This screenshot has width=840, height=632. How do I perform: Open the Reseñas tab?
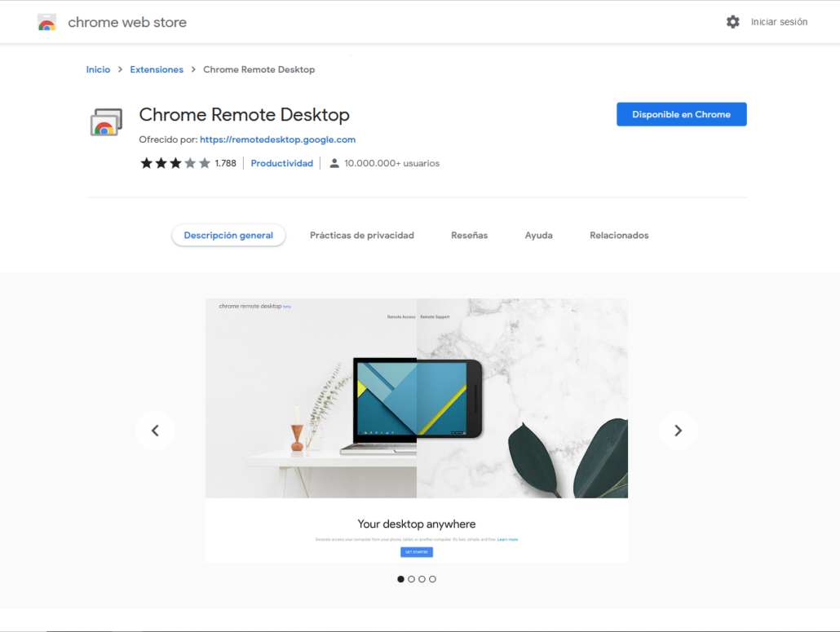tap(469, 235)
